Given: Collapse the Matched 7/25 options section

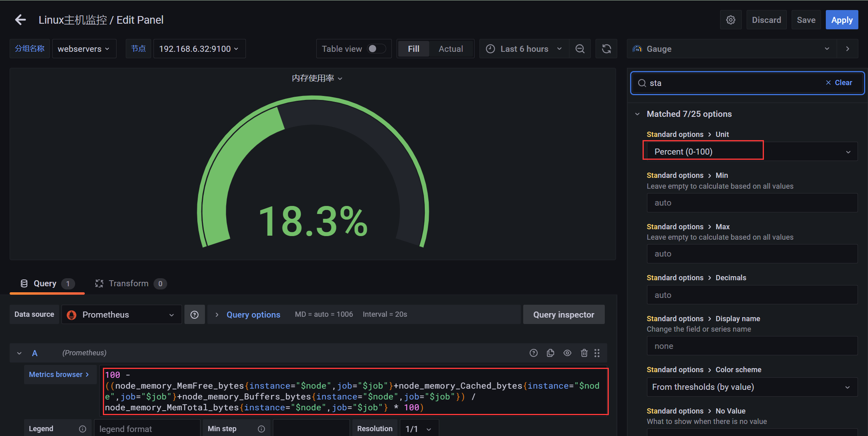Looking at the screenshot, I should point(637,114).
